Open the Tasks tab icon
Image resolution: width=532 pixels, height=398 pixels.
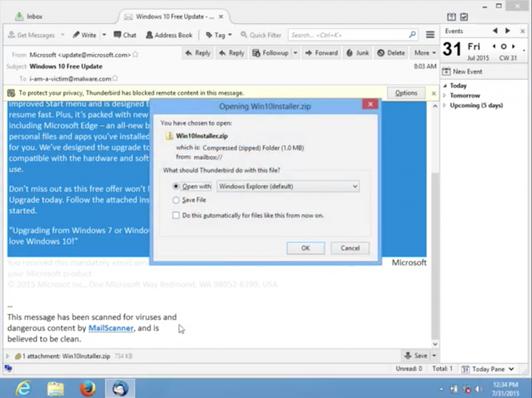coord(464,16)
